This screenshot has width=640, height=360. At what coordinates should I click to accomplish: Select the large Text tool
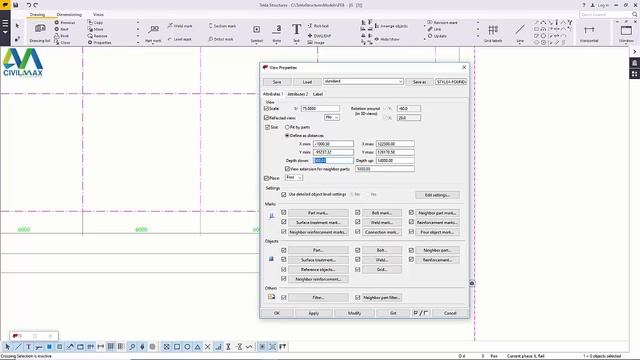[296, 32]
